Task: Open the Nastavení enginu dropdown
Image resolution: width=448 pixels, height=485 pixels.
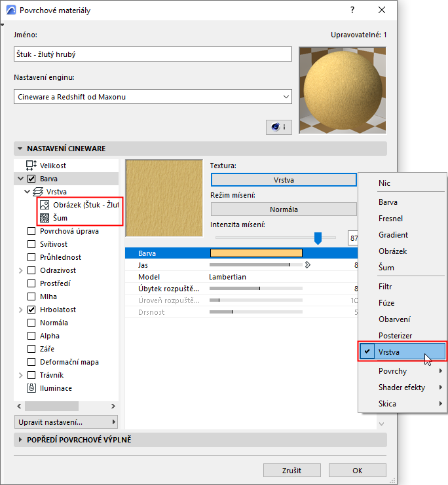Action: click(x=153, y=97)
